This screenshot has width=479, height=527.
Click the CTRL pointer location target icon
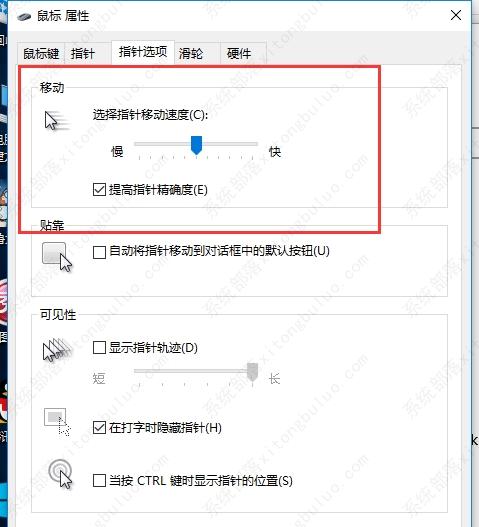pos(61,474)
